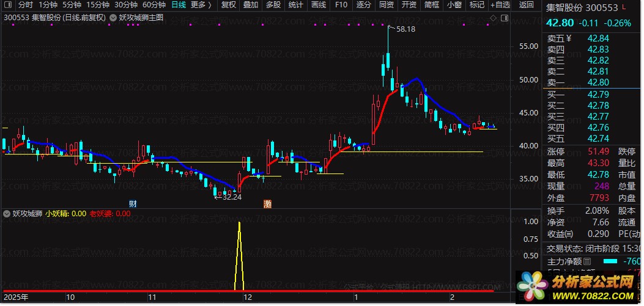The height and width of the screenshot is (306, 644).
Task: Click the 买二 price 42.78
Action: pyautogui.click(x=598, y=106)
